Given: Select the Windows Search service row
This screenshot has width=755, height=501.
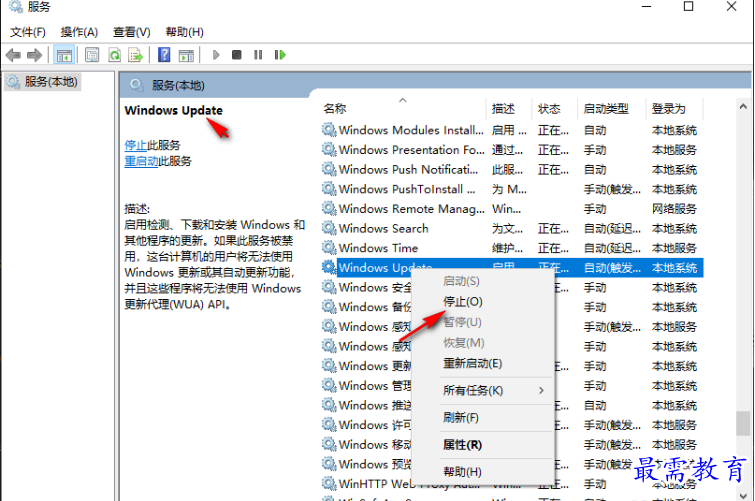Looking at the screenshot, I should click(x=512, y=228).
